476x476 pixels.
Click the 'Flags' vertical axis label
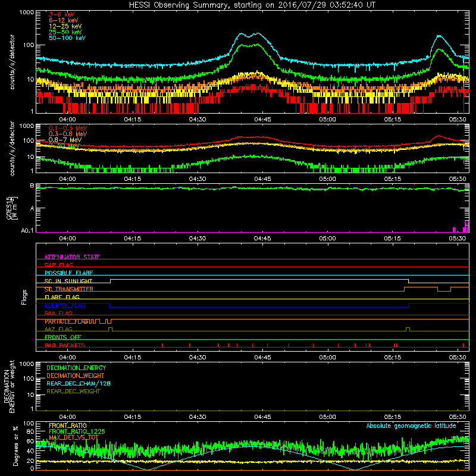(24, 297)
